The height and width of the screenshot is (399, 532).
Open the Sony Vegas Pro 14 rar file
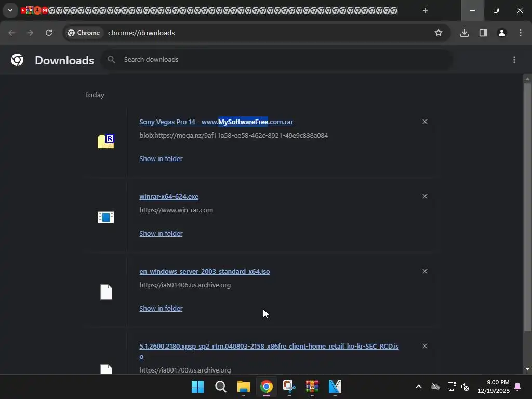point(216,122)
